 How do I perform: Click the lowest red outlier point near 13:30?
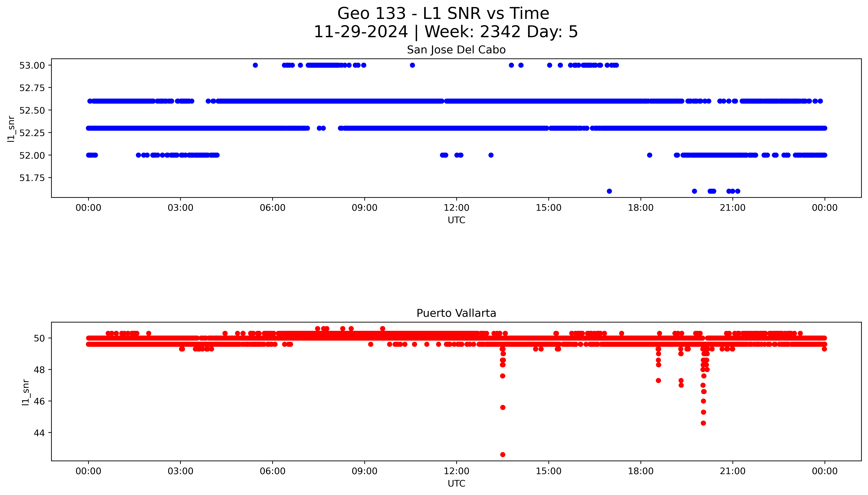click(x=502, y=455)
